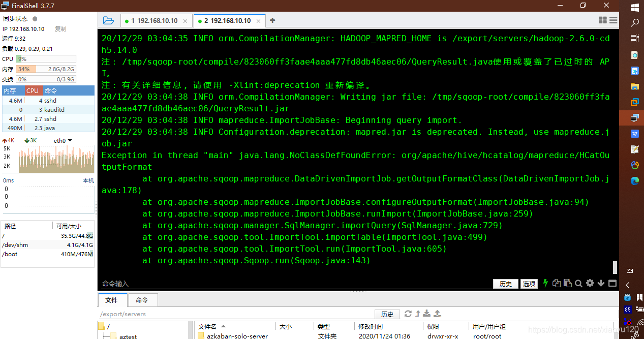This screenshot has width=644, height=339.
Task: Open Windows Task View icon
Action: [x=635, y=38]
